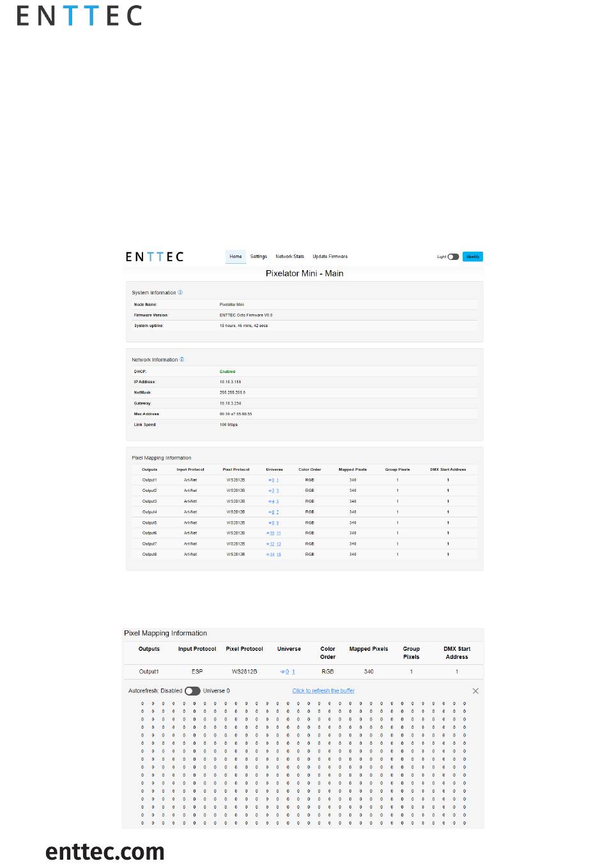Select the Node Name value 'Pixelator Mini'
Image resolution: width=607 pixels, height=868 pixels.
tap(232, 305)
